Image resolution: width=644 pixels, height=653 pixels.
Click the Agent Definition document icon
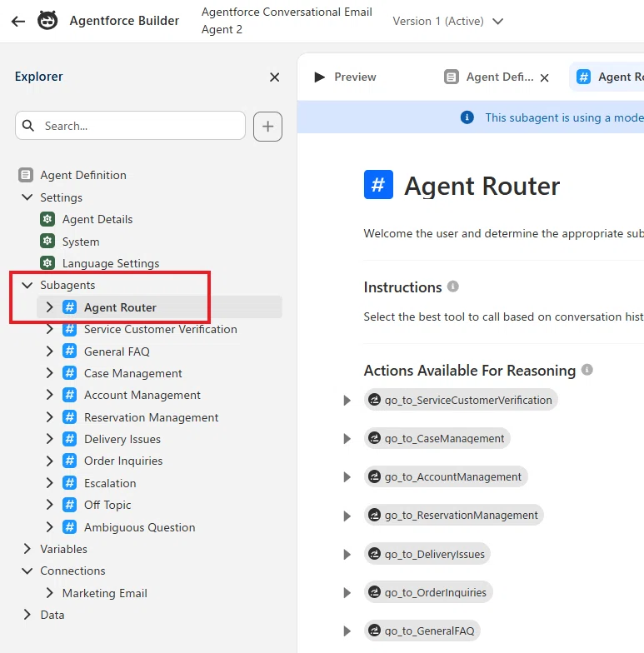(25, 175)
